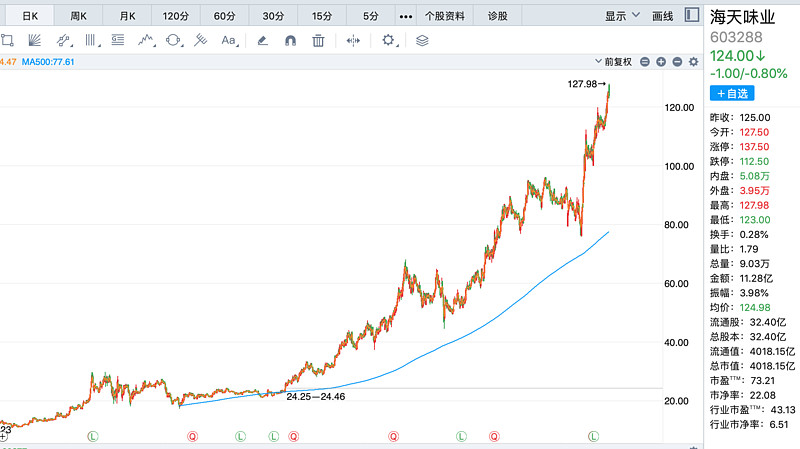800x449 pixels.
Task: Click the magnet snap tool icon
Action: (x=290, y=40)
